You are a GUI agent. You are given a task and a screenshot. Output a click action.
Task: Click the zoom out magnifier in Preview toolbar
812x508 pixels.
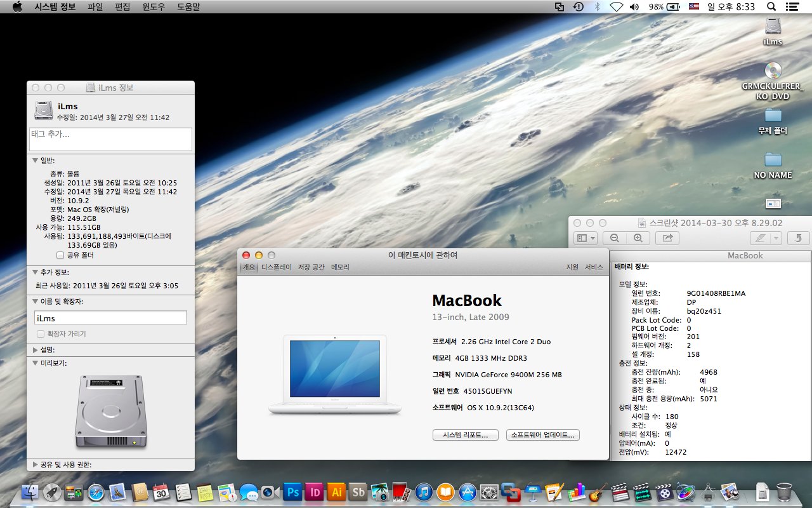[615, 238]
